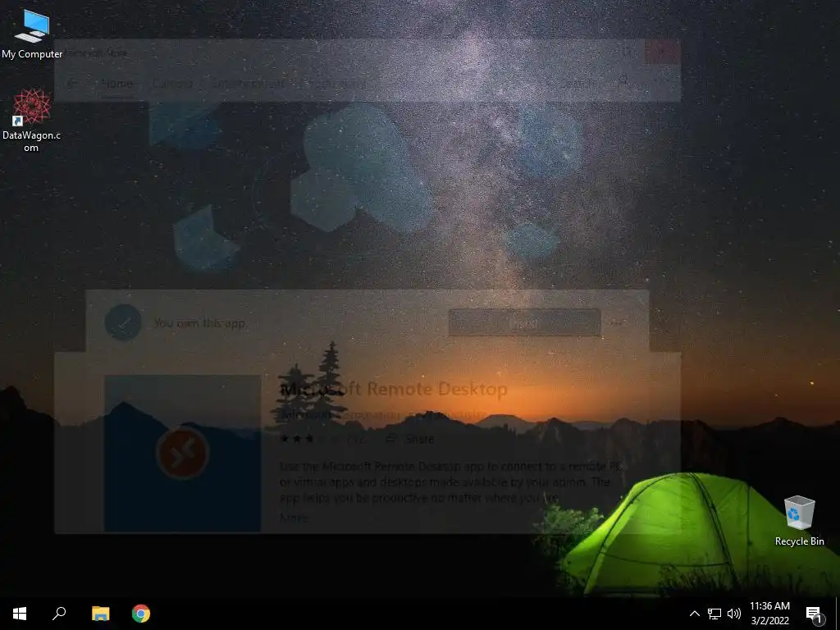The width and height of the screenshot is (840, 630).
Task: Select the My Computer desktop icon
Action: pyautogui.click(x=32, y=34)
